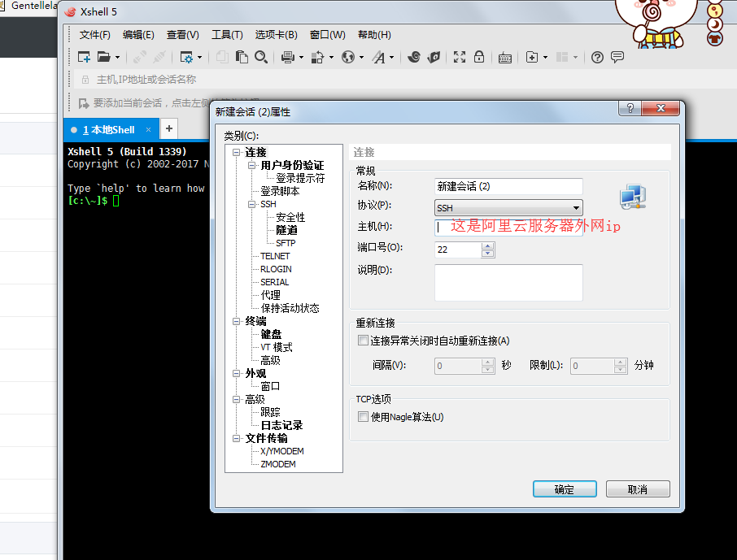Click the session name 新建会话 (2) field
The width and height of the screenshot is (737, 560).
pyautogui.click(x=508, y=186)
